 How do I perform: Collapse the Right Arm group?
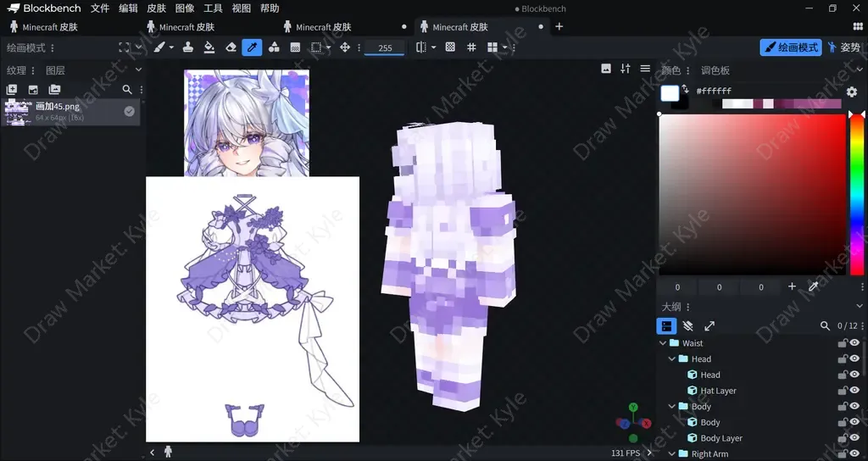click(x=672, y=454)
